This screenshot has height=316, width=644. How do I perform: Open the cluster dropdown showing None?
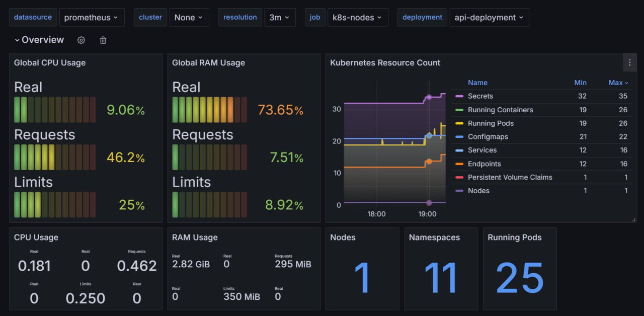(189, 17)
